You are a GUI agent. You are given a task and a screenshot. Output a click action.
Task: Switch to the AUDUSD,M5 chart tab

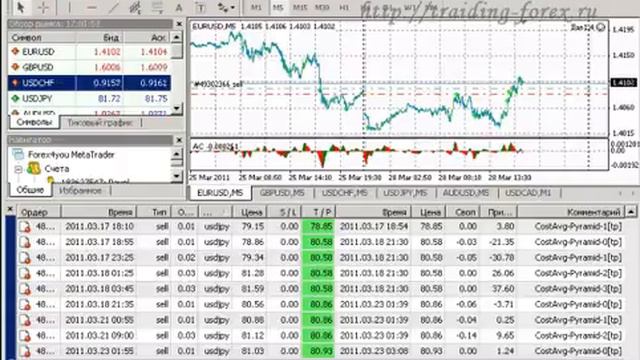[x=466, y=193]
